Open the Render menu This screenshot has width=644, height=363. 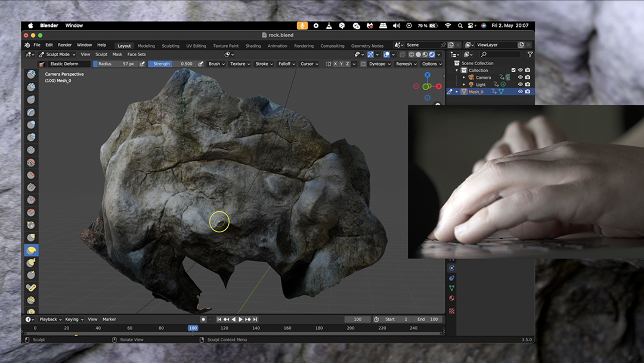pyautogui.click(x=64, y=45)
